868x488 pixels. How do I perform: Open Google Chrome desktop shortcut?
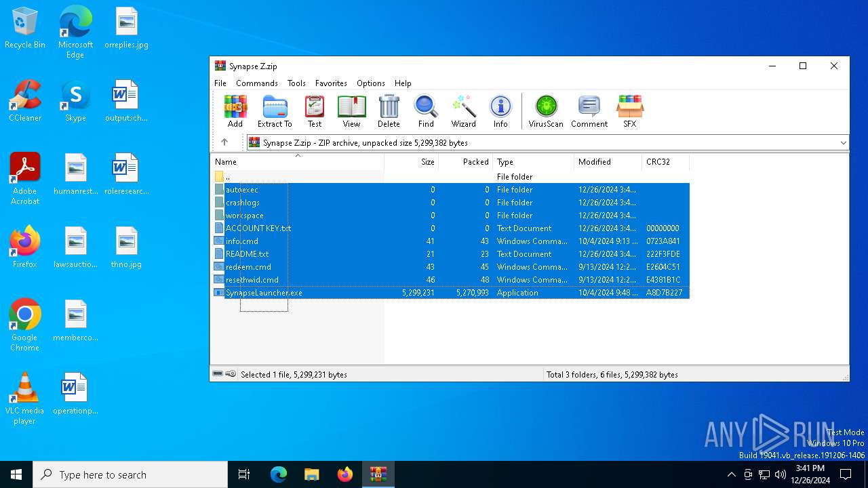click(25, 325)
